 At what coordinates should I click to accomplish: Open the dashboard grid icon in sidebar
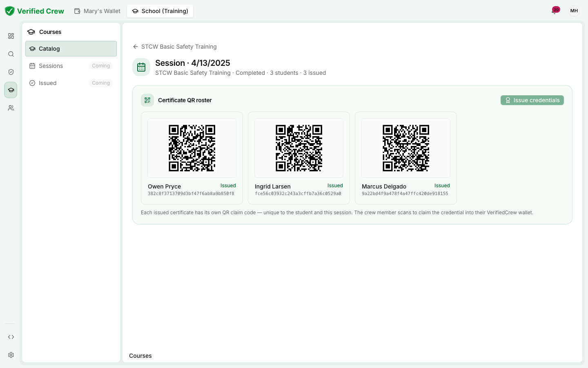point(11,36)
